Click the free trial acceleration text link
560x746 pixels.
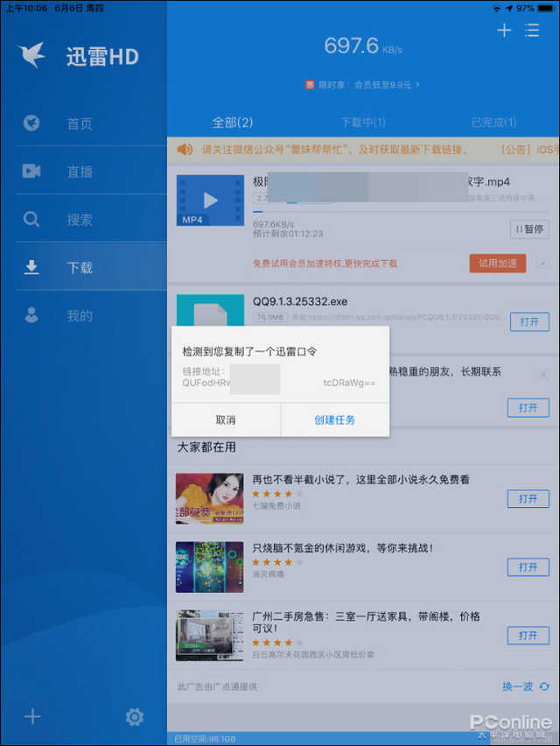point(325,263)
